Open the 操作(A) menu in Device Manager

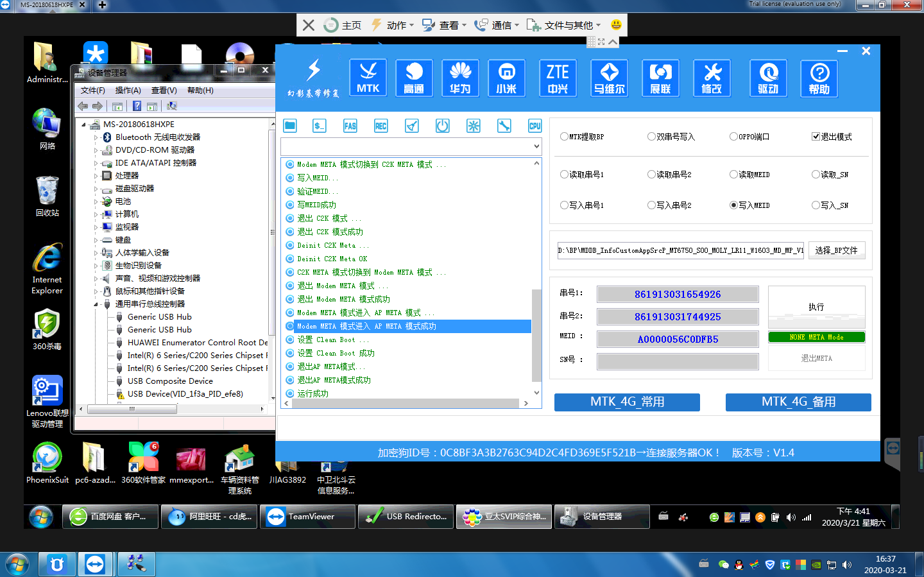point(128,90)
